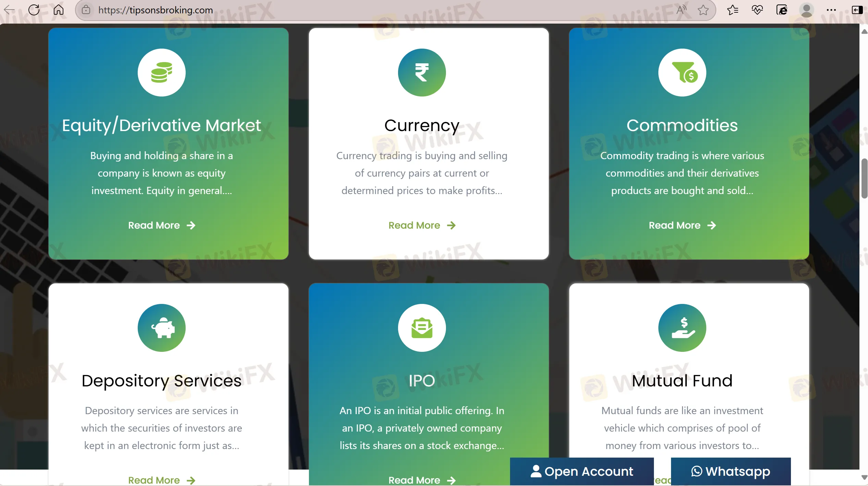The height and width of the screenshot is (486, 868).
Task: Click Read More under Currency
Action: [x=422, y=225]
